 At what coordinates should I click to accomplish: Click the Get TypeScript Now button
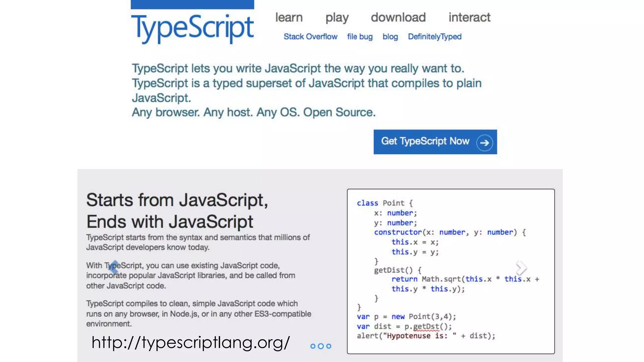pos(435,142)
